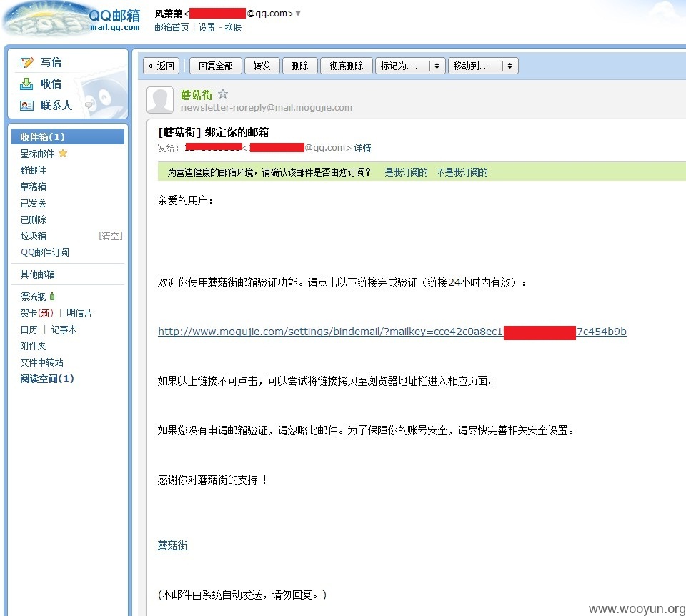Screen dimensions: 686x616
Task: Expand the account dropdown arrow after @qq.com
Action: pyautogui.click(x=298, y=14)
